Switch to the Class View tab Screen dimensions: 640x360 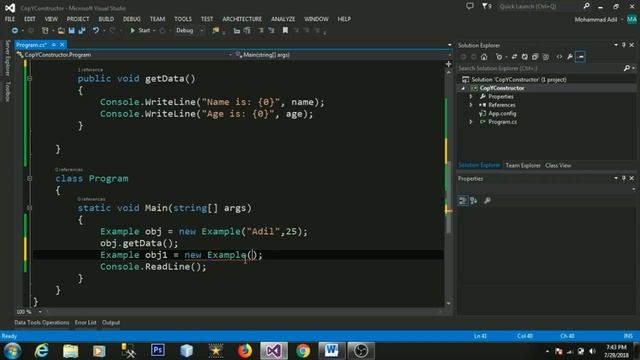tap(558, 166)
